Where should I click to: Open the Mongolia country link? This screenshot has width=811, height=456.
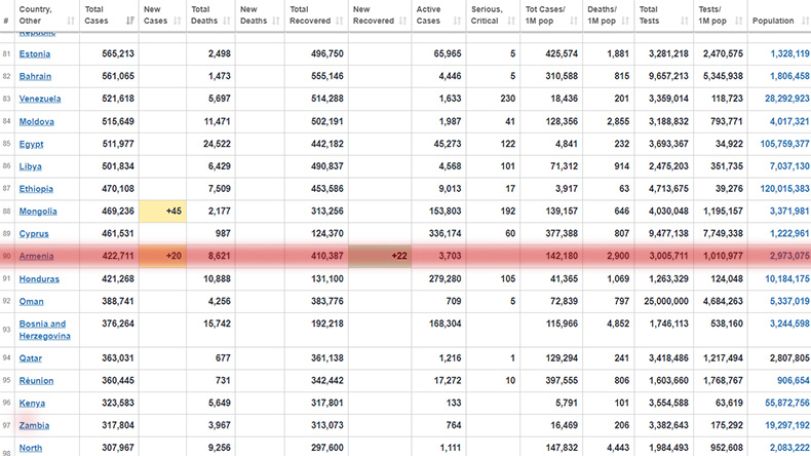[38, 211]
